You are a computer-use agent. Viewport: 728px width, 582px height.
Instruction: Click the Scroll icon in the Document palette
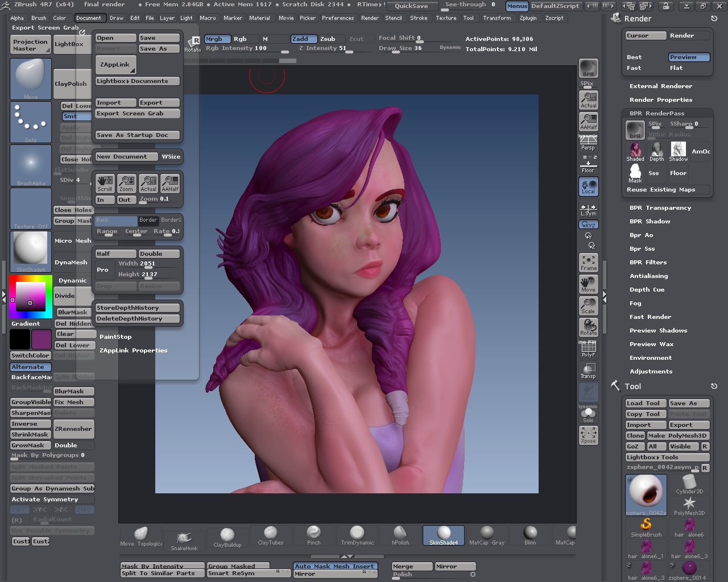tap(105, 183)
